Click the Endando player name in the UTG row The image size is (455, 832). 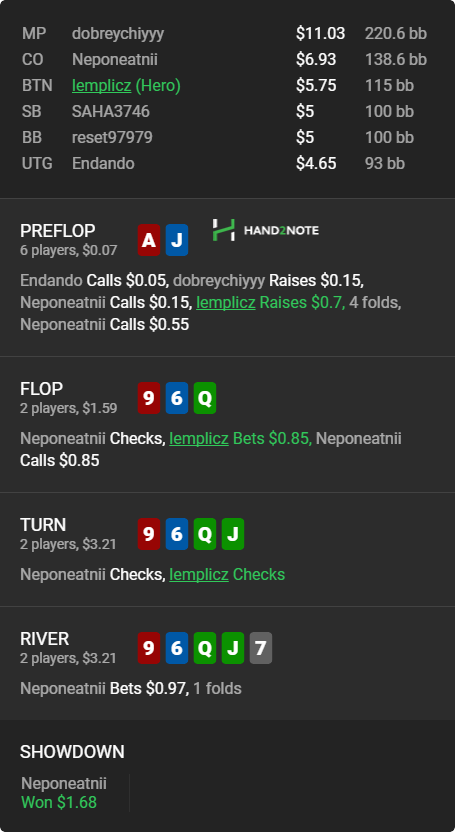103,163
